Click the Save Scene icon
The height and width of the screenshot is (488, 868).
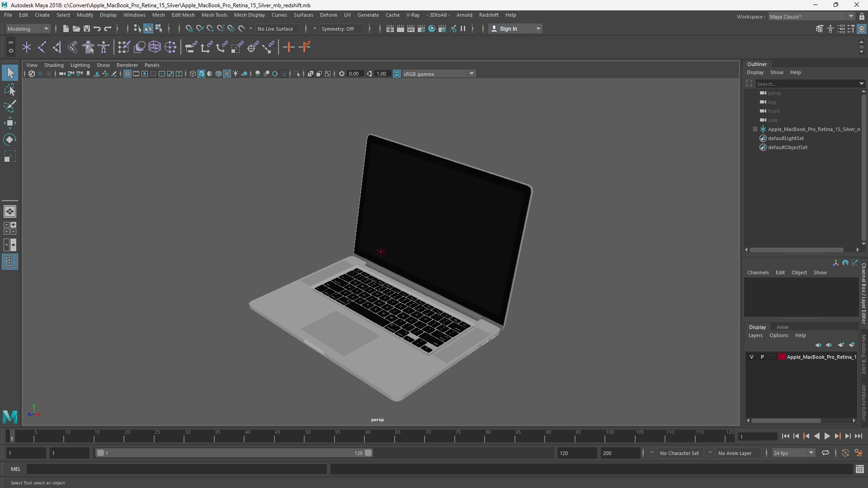[x=86, y=28]
